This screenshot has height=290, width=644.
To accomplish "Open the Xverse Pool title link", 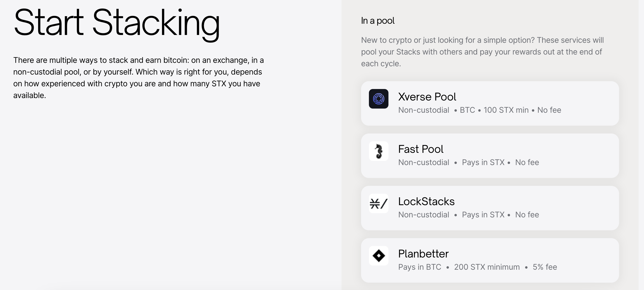I will click(427, 97).
